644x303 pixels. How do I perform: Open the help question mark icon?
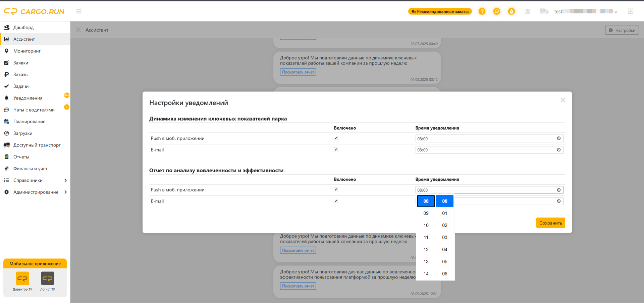[x=482, y=11]
